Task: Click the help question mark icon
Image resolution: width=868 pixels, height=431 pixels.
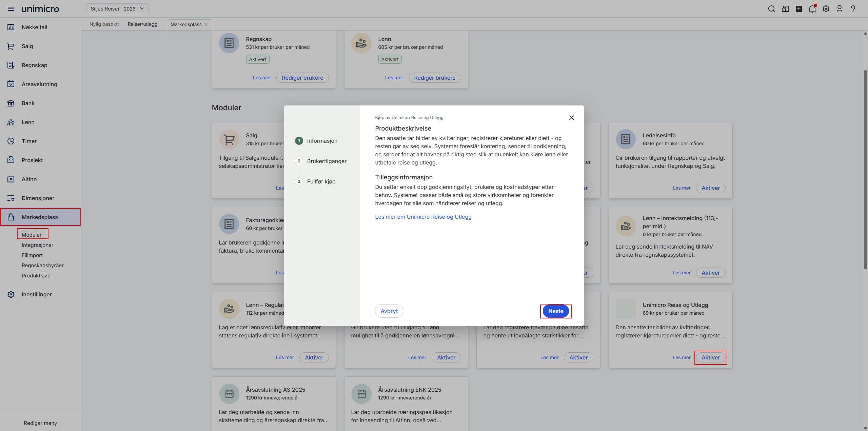Action: pos(853,9)
